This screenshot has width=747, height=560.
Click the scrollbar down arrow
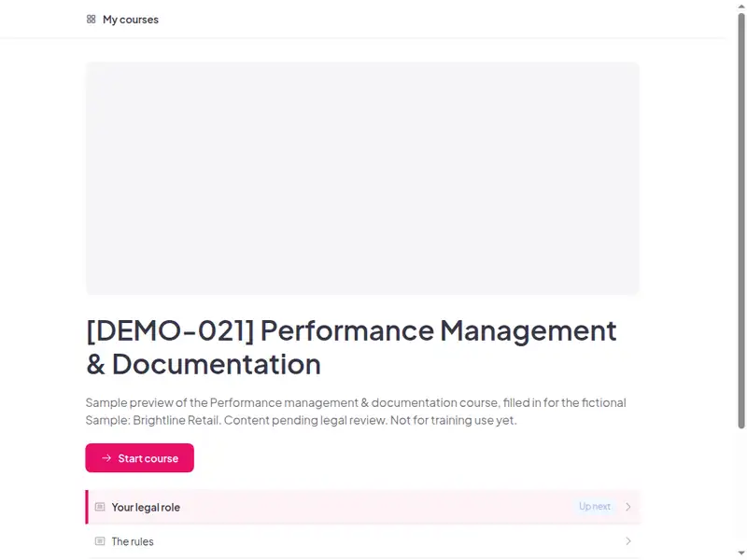(x=741, y=553)
